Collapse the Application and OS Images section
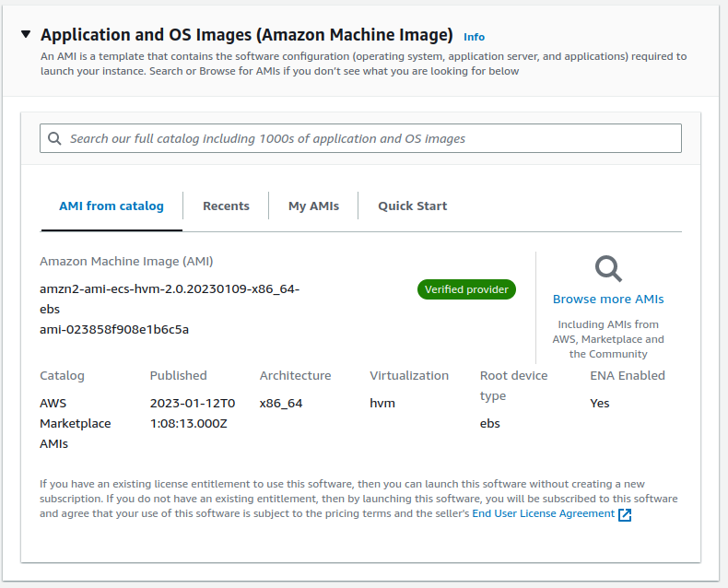Viewport: 728px width, 588px height. pyautogui.click(x=25, y=35)
